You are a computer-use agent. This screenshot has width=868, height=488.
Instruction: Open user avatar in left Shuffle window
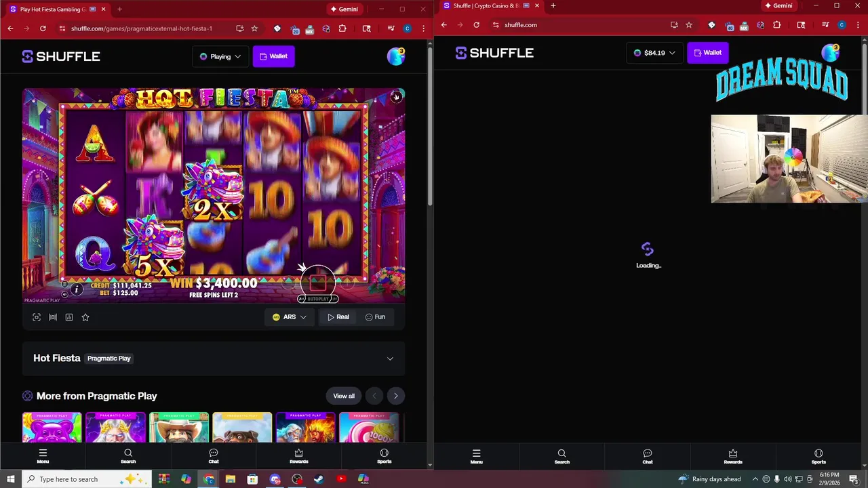(x=396, y=56)
